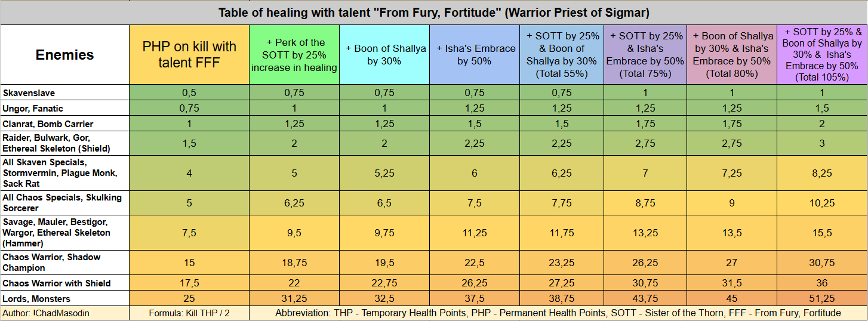
Task: Select the "Author: !ChadMasodin" footer cell
Action: pyautogui.click(x=64, y=313)
